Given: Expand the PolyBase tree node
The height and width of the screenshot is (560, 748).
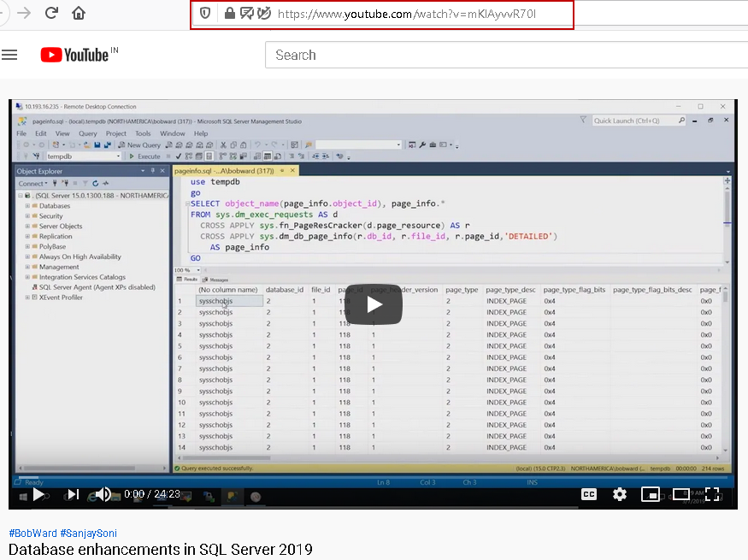Looking at the screenshot, I should [27, 246].
